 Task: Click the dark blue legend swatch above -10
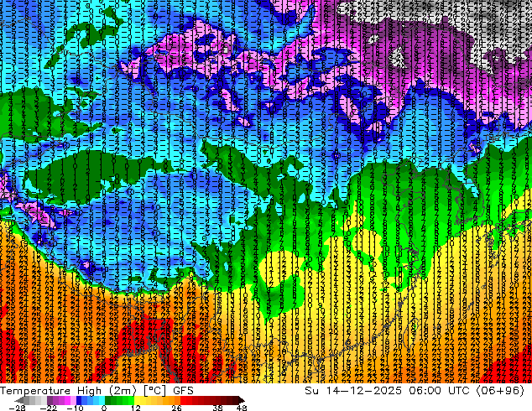tap(79, 400)
